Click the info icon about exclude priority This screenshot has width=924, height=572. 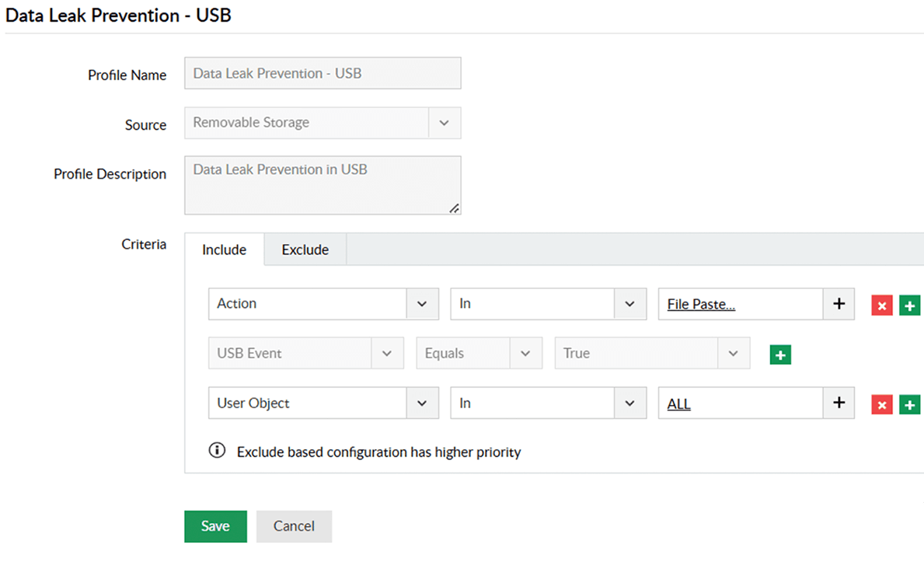(216, 449)
